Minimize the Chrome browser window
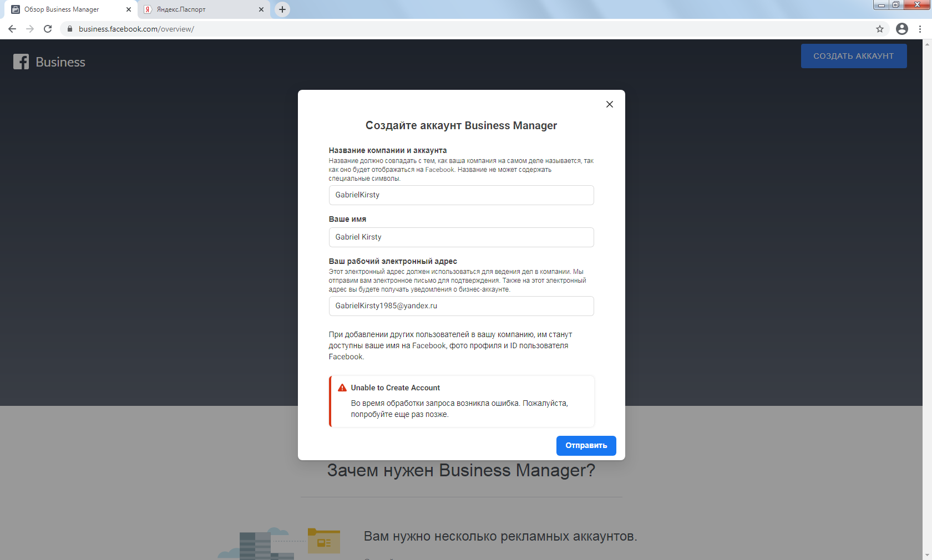This screenshot has width=932, height=560. [881, 5]
